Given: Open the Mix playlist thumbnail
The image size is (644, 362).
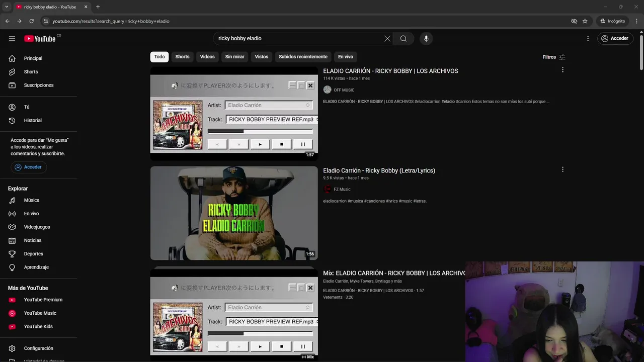Looking at the screenshot, I should pyautogui.click(x=234, y=315).
